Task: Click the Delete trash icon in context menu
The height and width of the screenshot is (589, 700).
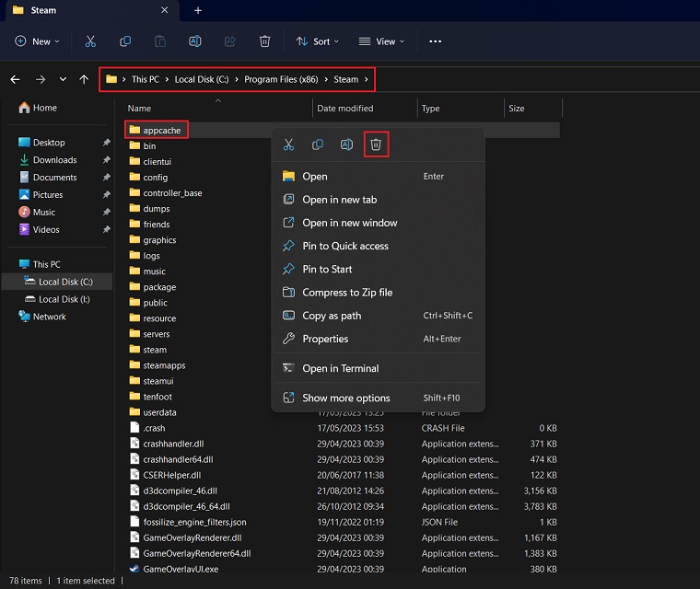Action: point(376,144)
